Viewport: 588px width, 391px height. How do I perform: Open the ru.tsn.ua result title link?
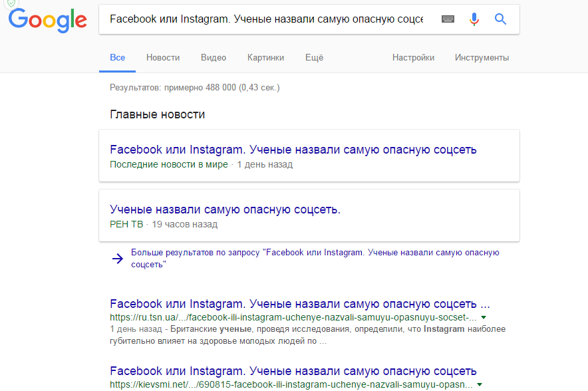(300, 304)
